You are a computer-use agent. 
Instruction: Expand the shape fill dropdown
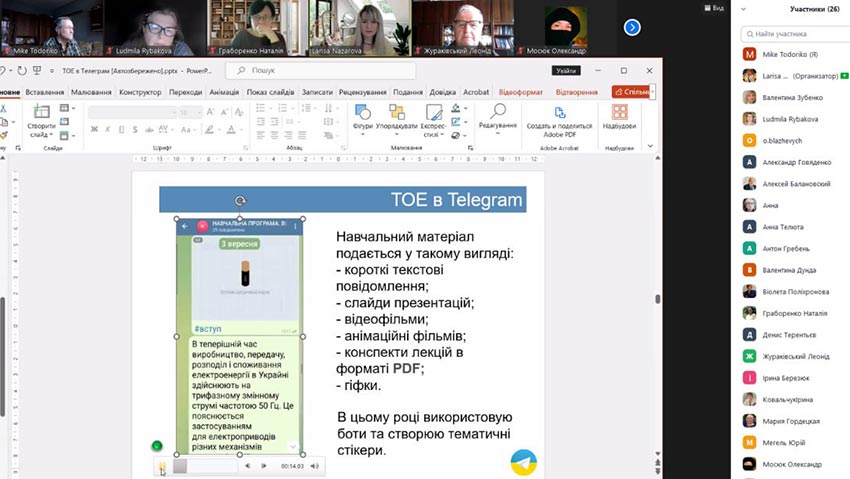[x=465, y=108]
